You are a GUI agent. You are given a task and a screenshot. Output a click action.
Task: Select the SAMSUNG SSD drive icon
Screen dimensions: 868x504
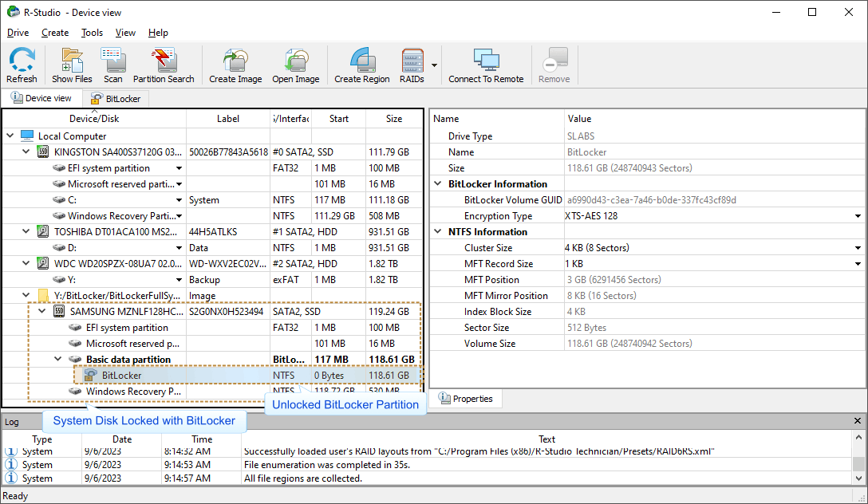click(59, 312)
